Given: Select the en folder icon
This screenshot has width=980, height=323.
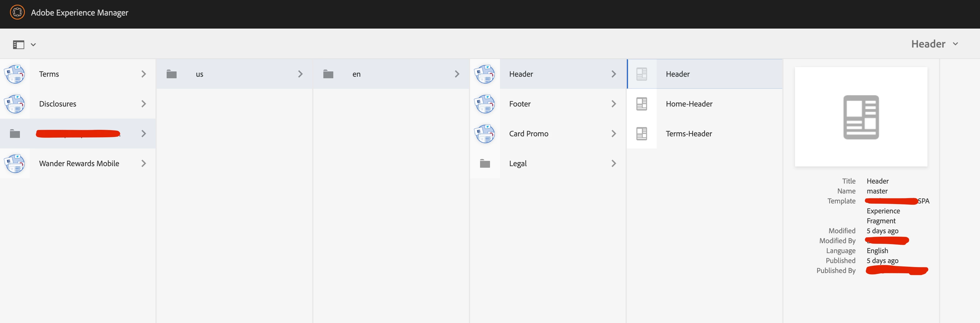Looking at the screenshot, I should tap(328, 74).
